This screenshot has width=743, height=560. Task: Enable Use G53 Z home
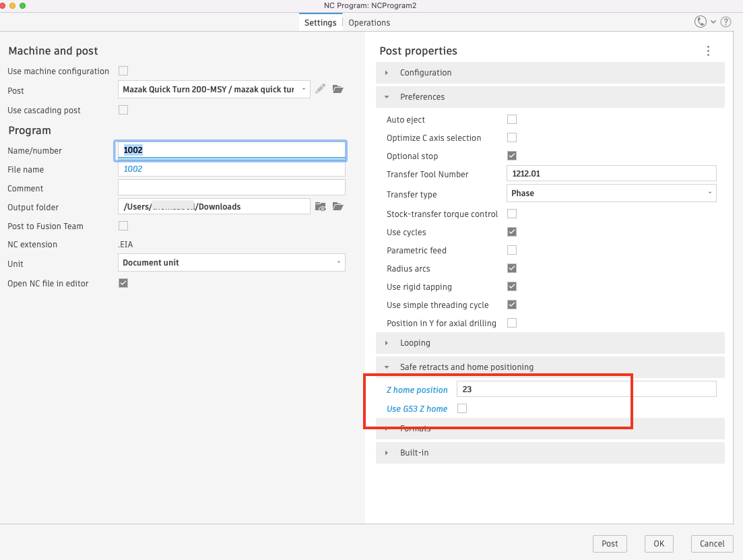[x=462, y=408]
